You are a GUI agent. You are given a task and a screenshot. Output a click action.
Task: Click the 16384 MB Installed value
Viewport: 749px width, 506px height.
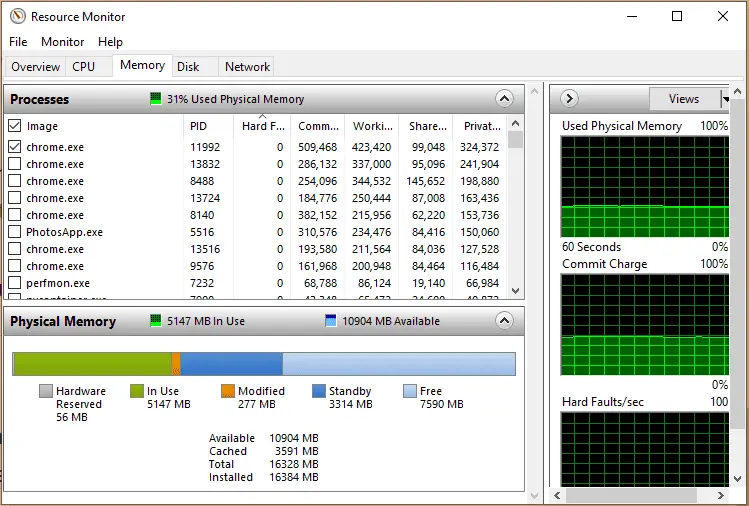pyautogui.click(x=294, y=477)
